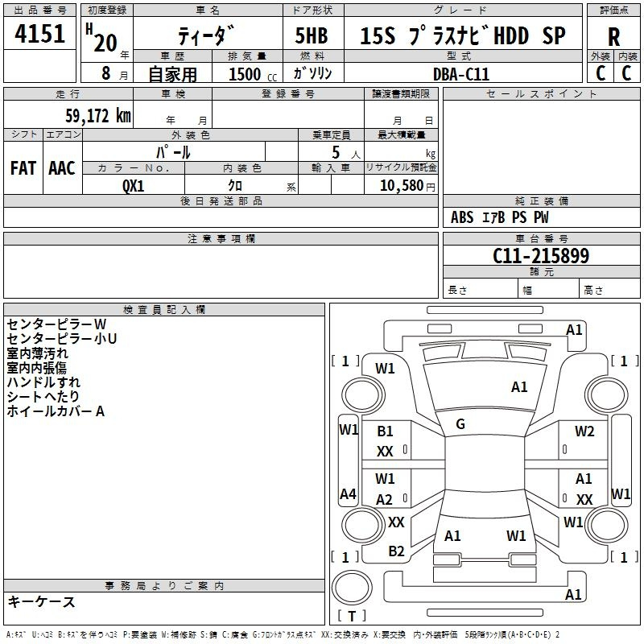Click the 譲渡書類期限 header
The width and height of the screenshot is (644, 644).
401,93
